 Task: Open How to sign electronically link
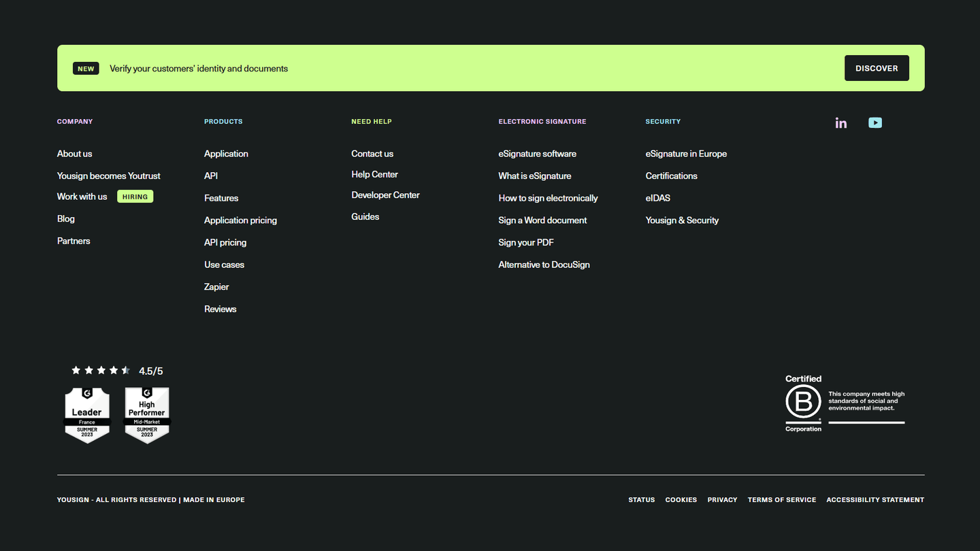548,198
